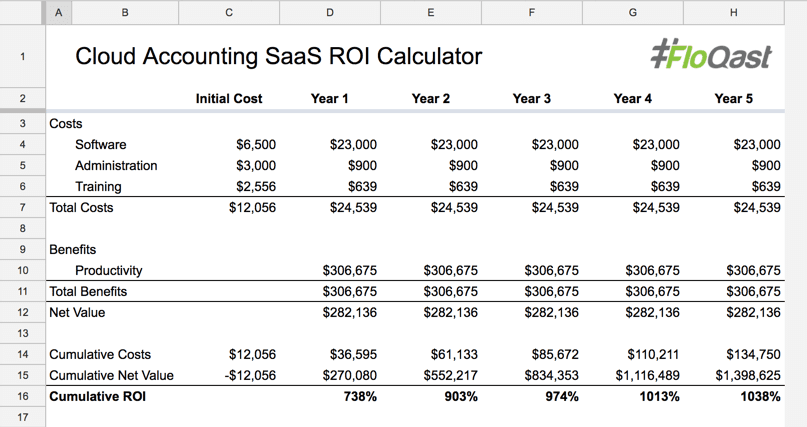Click the Year 5 heading cell
807x427 pixels.
733,98
